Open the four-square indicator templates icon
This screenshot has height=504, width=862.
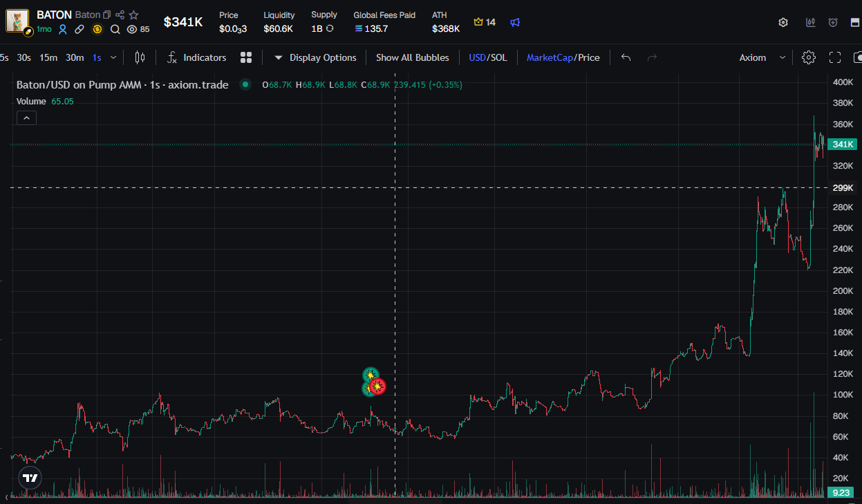point(246,57)
